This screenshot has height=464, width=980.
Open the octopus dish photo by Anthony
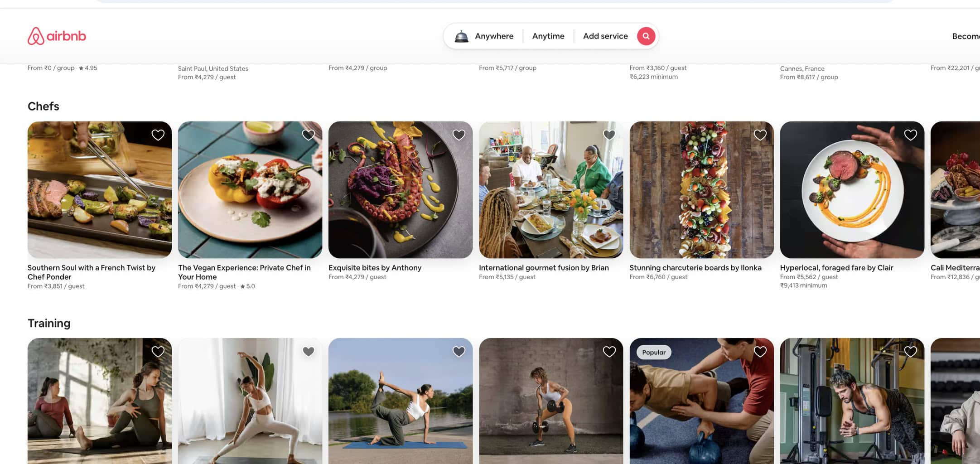coord(401,190)
